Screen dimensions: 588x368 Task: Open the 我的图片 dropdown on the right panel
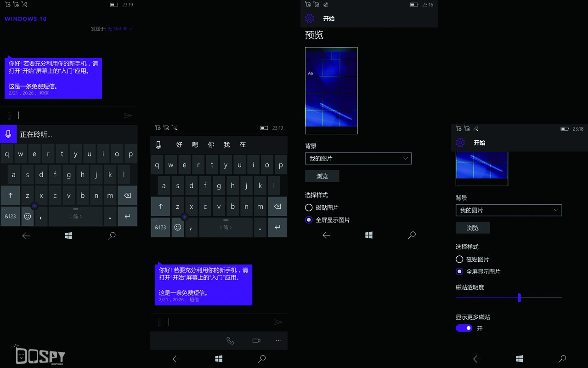click(x=509, y=210)
